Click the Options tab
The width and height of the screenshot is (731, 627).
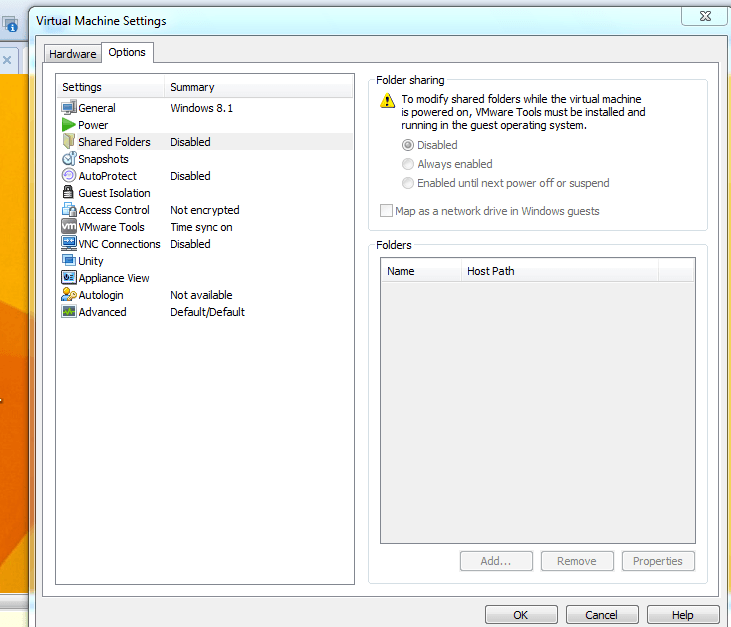(127, 52)
